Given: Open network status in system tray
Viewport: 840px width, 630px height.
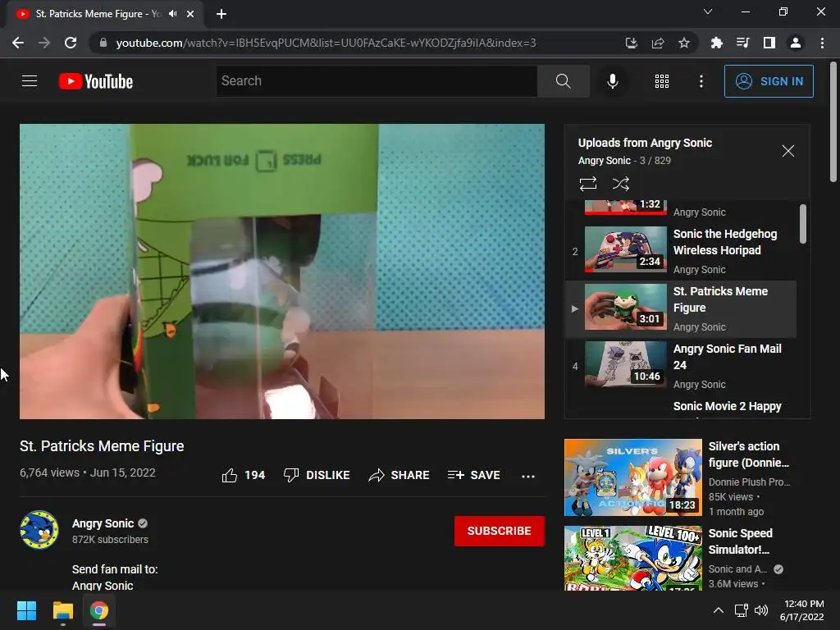Looking at the screenshot, I should pyautogui.click(x=742, y=610).
